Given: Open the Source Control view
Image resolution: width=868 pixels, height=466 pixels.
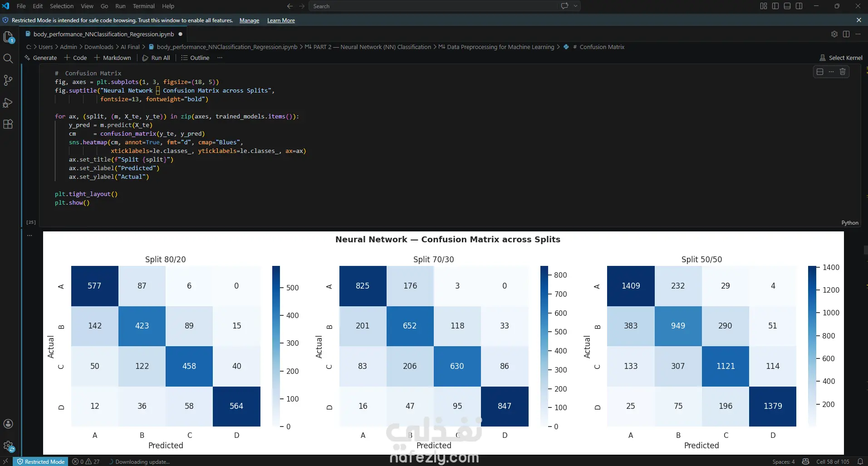Looking at the screenshot, I should [x=8, y=80].
